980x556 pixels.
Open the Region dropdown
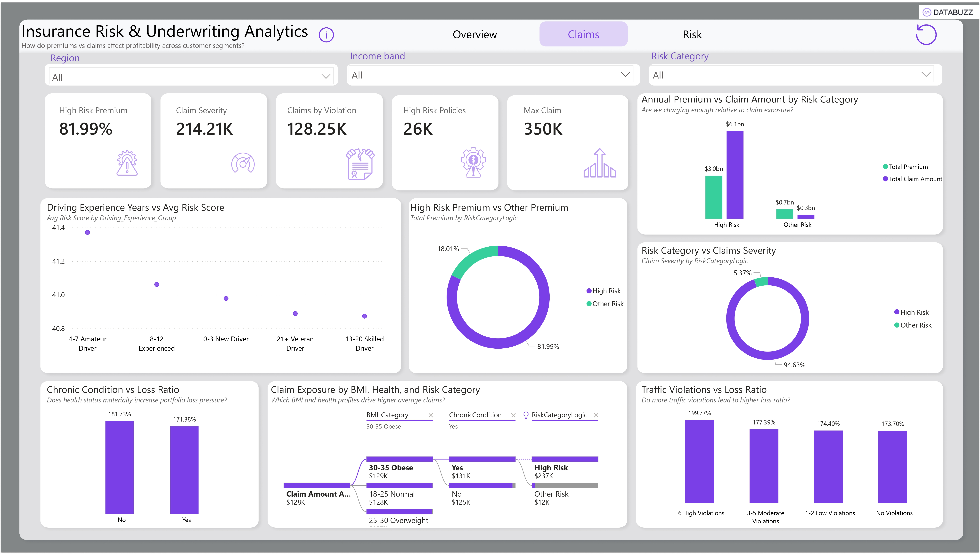click(326, 76)
